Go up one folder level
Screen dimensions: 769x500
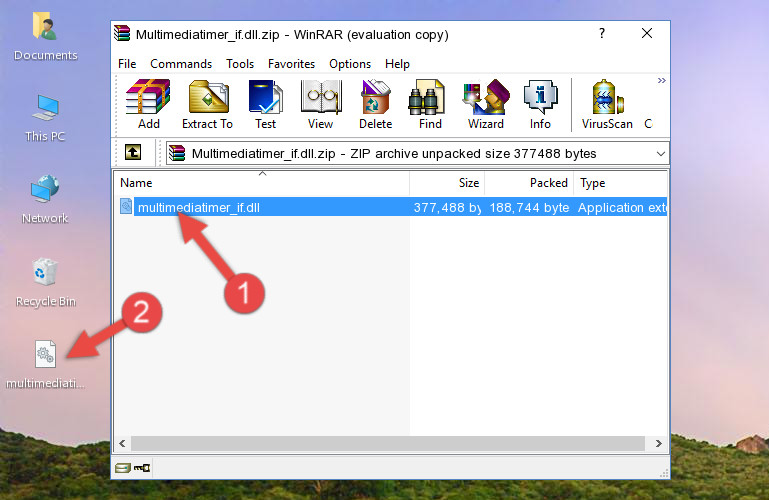tap(133, 152)
